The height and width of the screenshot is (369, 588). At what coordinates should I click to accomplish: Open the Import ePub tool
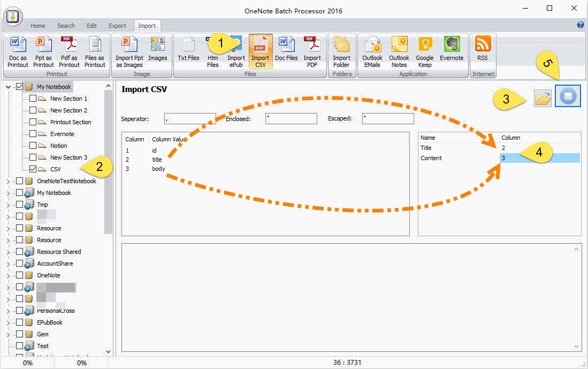point(236,52)
